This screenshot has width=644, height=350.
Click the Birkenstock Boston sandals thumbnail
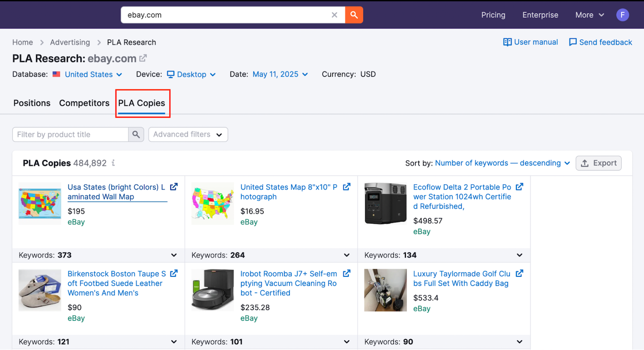tap(40, 290)
